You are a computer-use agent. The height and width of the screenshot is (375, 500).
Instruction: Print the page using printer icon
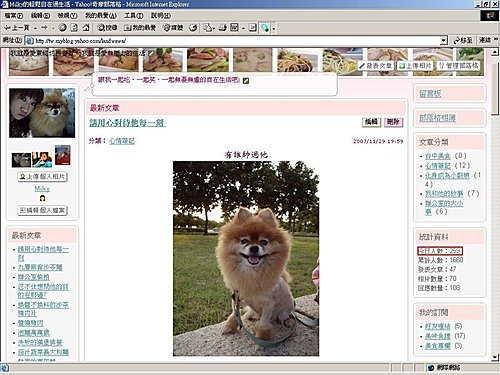click(223, 28)
